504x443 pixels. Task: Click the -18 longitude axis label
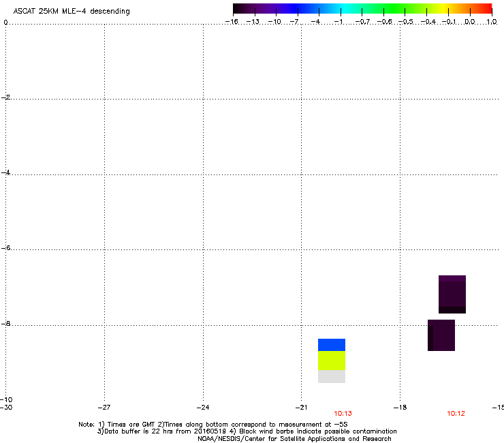pyautogui.click(x=400, y=408)
